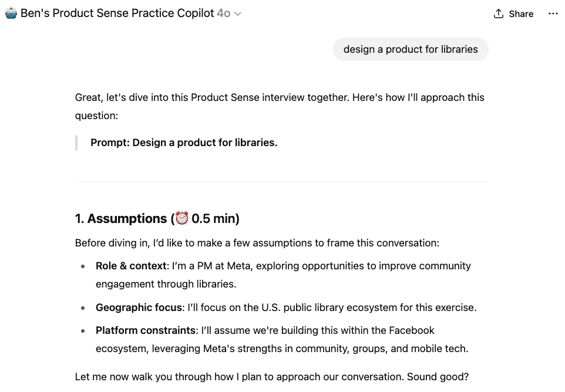565x392 pixels.
Task: Click the alarm clock emoji in Assumptions heading
Action: [x=181, y=218]
